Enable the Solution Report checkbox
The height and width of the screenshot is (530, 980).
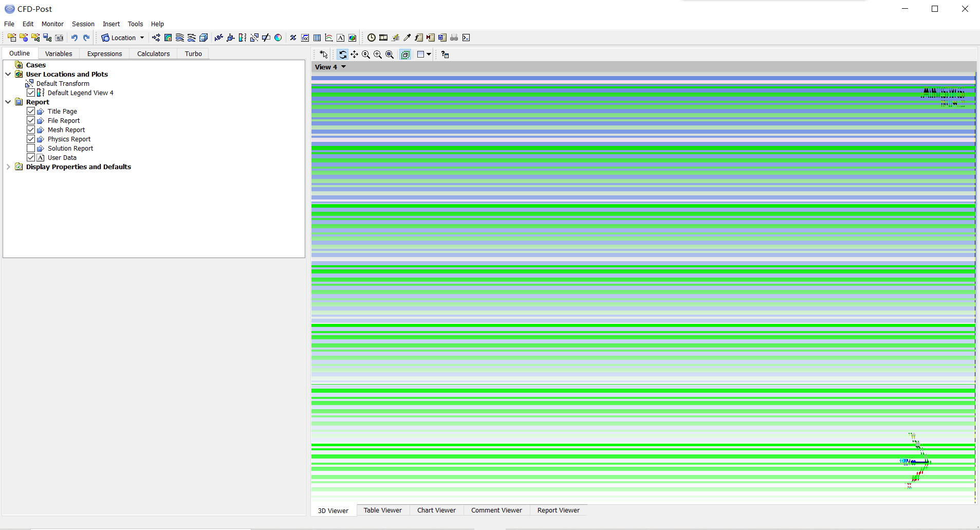coord(31,149)
